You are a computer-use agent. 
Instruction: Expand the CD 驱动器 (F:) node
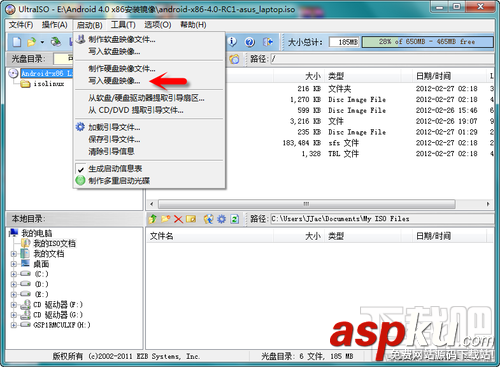click(x=14, y=305)
